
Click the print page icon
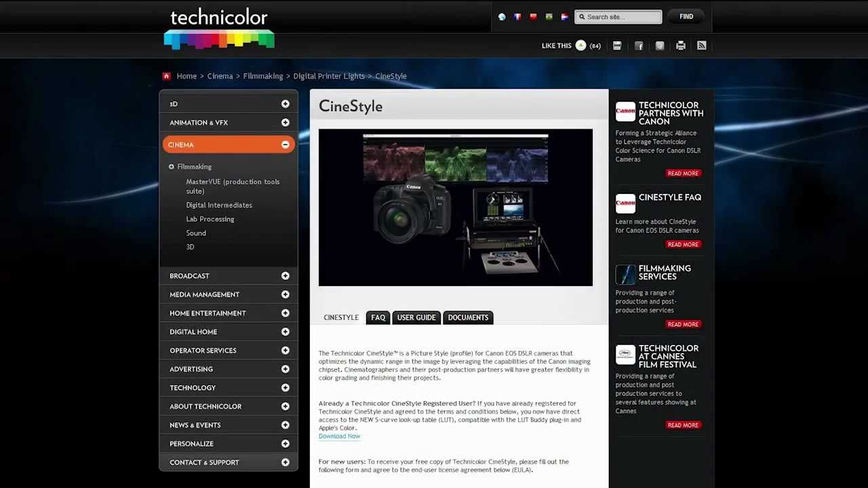pyautogui.click(x=681, y=45)
